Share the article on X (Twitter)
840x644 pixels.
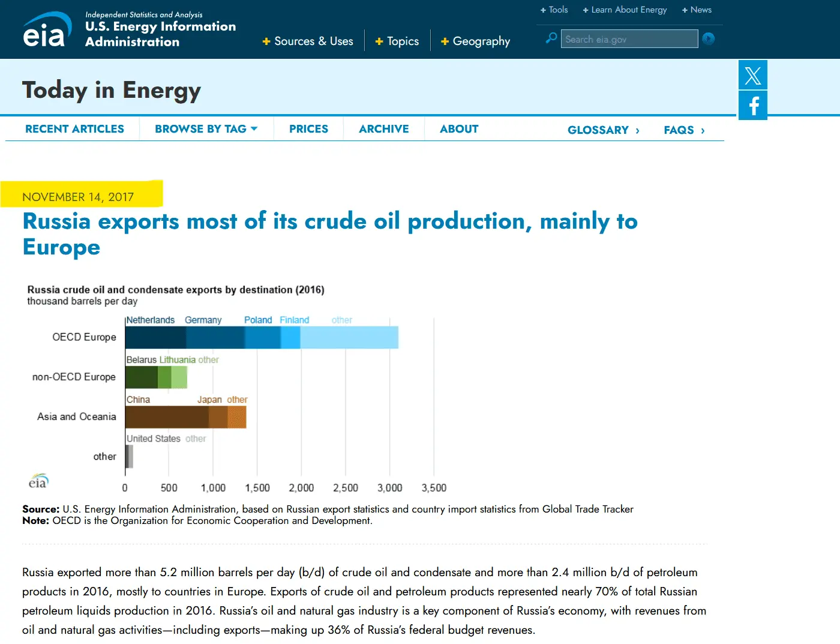(x=753, y=75)
